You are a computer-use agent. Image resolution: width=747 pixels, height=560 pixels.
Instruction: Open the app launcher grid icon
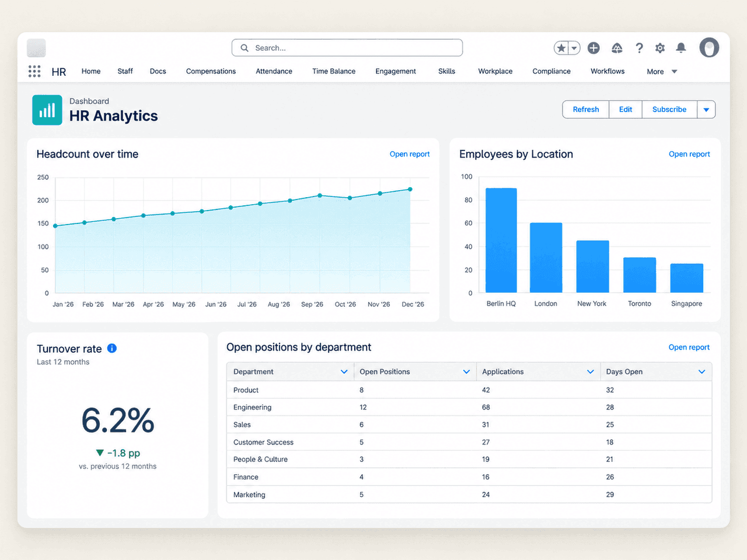[x=34, y=71]
